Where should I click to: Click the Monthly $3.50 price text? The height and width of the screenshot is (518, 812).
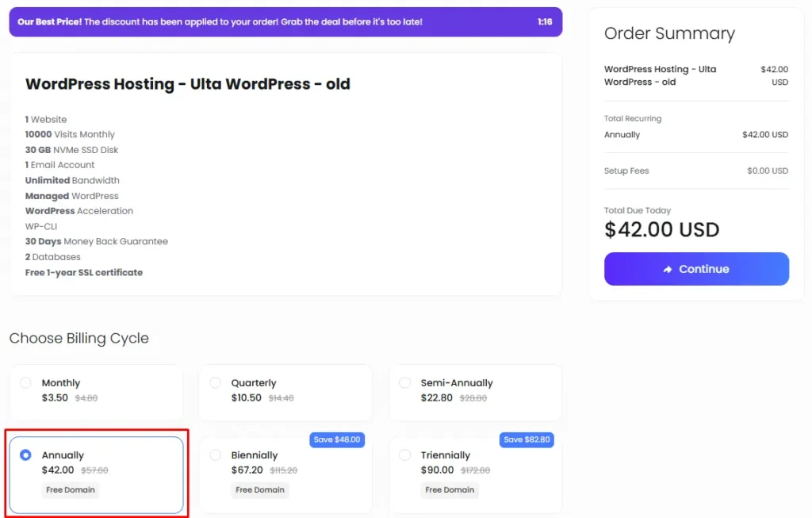point(55,398)
